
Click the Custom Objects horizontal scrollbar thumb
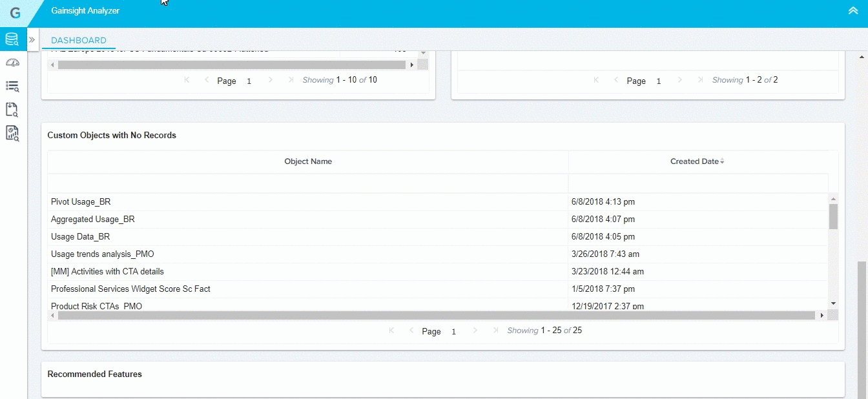tap(437, 316)
